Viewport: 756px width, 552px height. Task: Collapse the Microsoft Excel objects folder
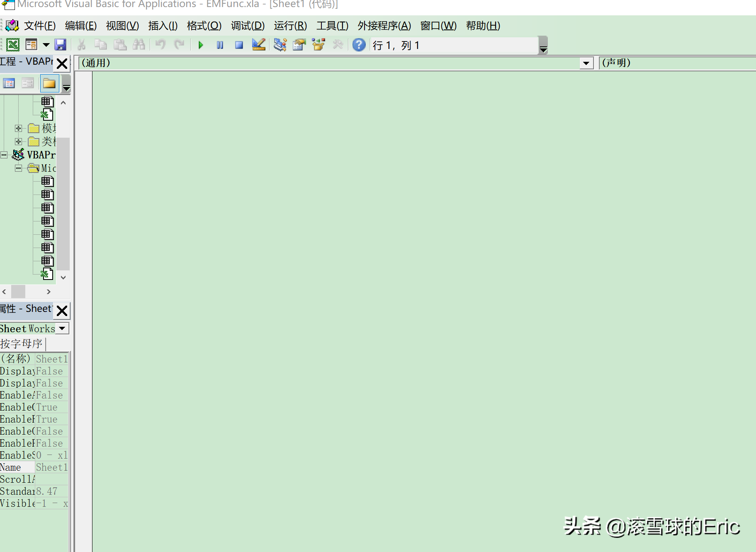(x=18, y=168)
